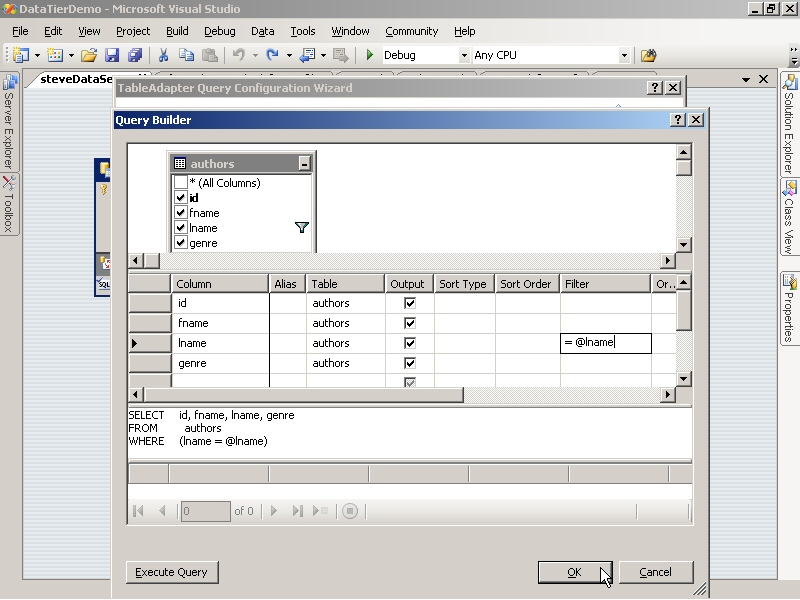
Task: Click the criteria grid vertical scrollbar thumb
Action: (683, 310)
